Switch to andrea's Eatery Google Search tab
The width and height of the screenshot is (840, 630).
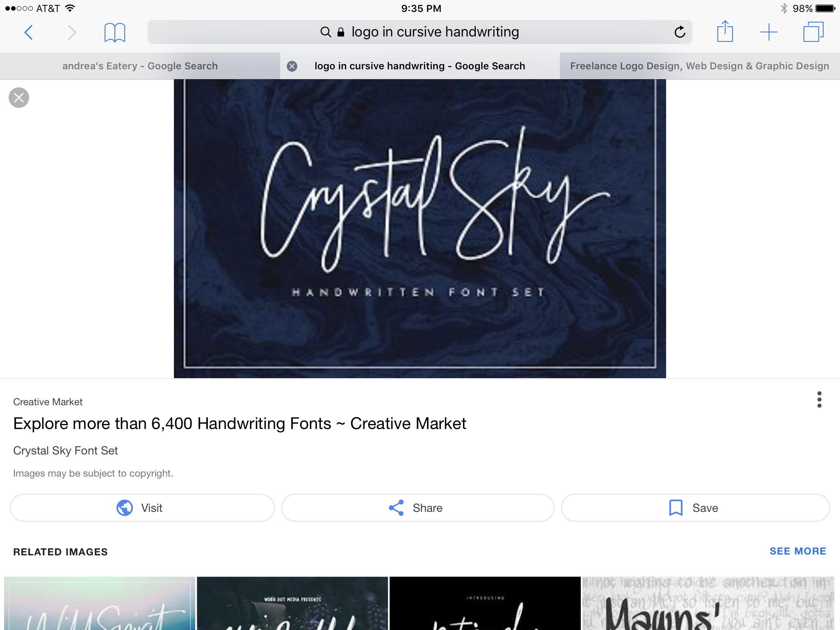[140, 66]
